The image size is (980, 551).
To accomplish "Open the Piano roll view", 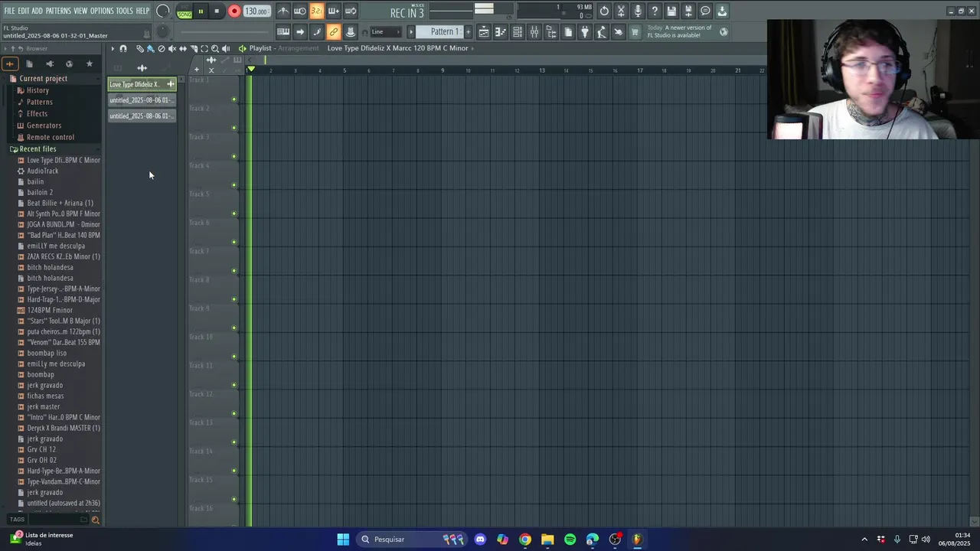I will 501,31.
